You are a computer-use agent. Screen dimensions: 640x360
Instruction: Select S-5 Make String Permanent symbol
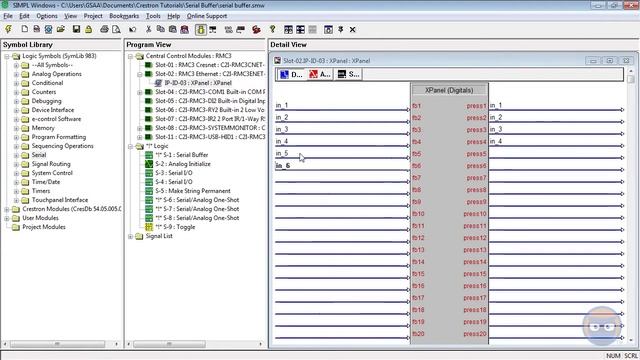[193, 191]
